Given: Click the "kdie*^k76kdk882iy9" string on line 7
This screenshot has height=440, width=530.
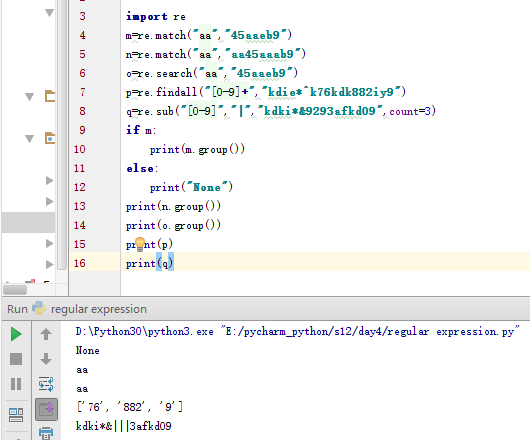Looking at the screenshot, I should click(331, 92).
